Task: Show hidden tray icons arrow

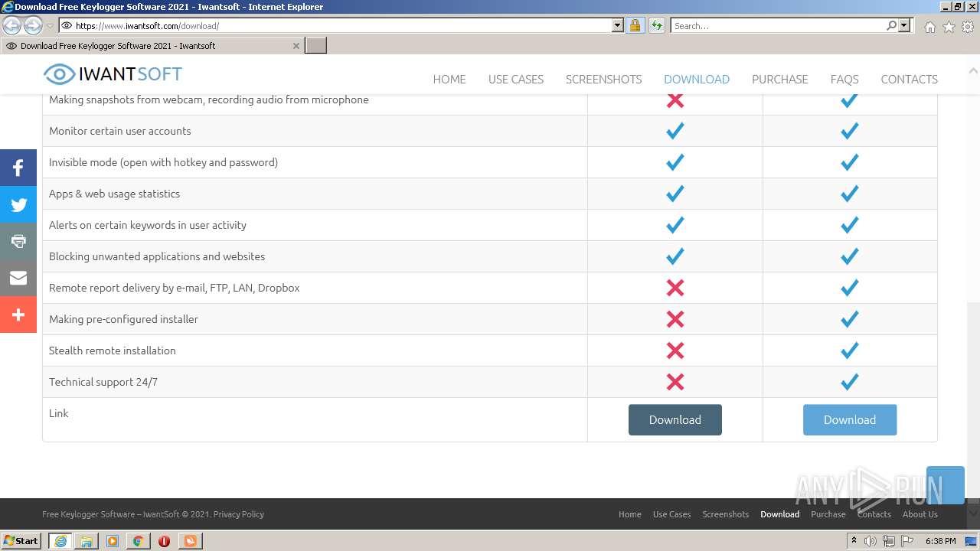Action: click(x=854, y=541)
